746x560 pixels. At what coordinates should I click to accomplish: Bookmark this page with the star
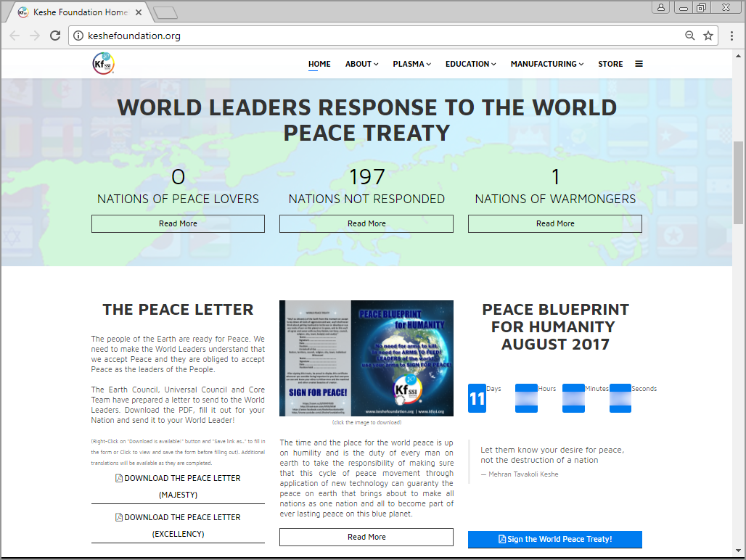click(x=708, y=36)
